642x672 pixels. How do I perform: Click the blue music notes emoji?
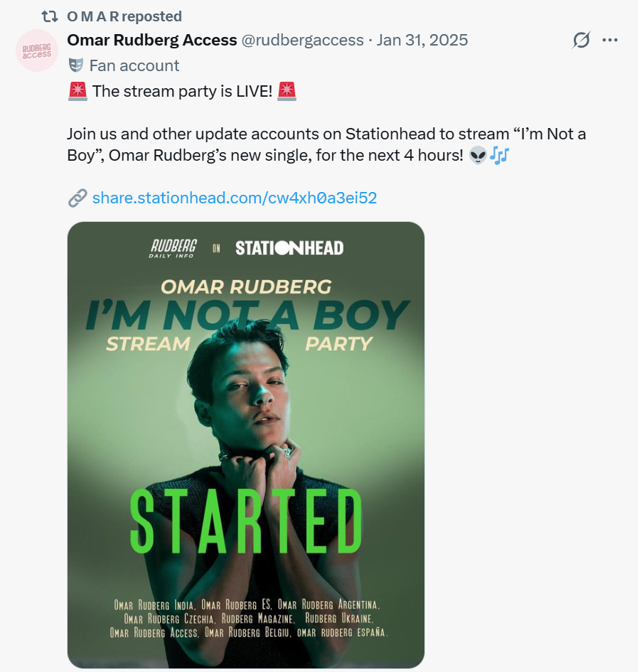(500, 156)
